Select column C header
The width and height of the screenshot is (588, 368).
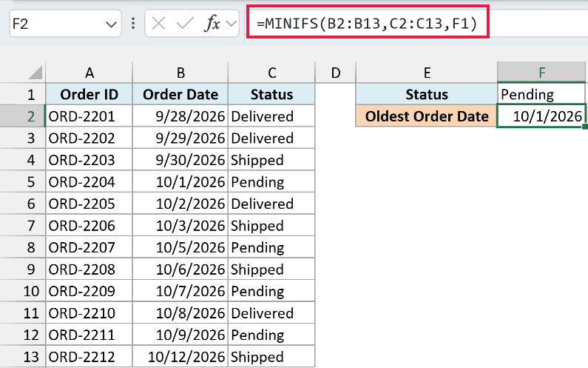click(271, 73)
